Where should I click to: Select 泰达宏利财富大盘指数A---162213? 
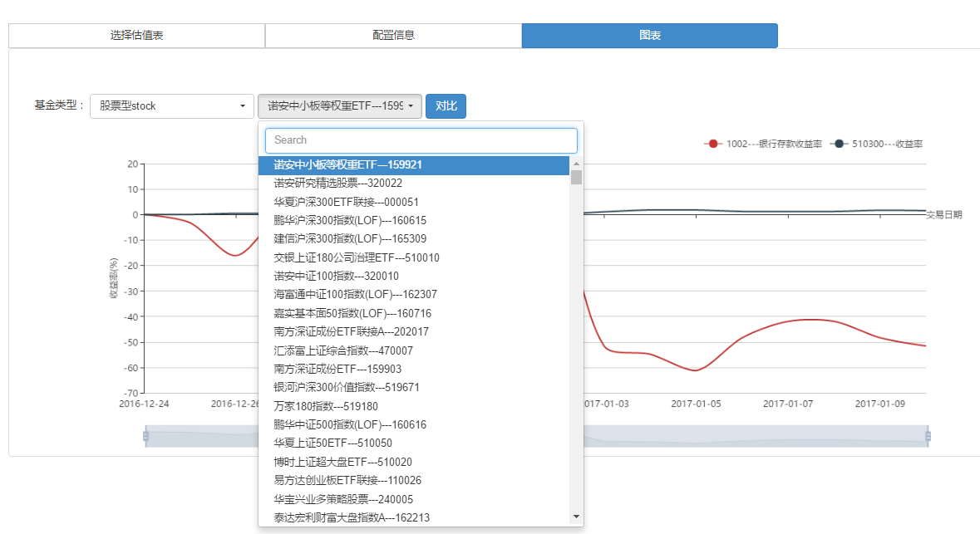pos(414,517)
